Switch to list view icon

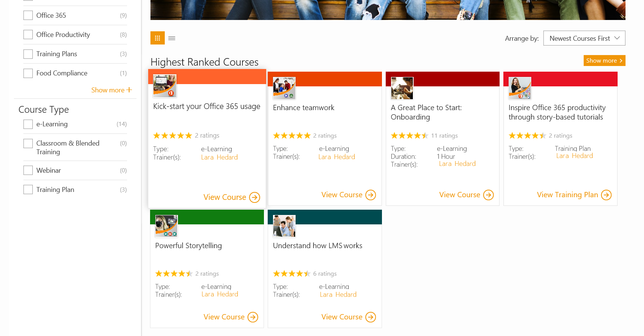[172, 38]
